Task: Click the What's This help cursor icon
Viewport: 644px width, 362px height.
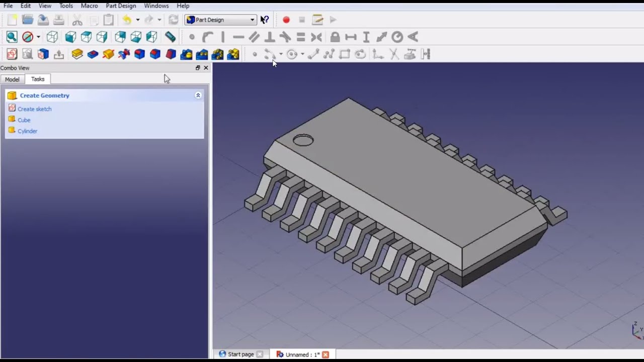Action: (265, 20)
